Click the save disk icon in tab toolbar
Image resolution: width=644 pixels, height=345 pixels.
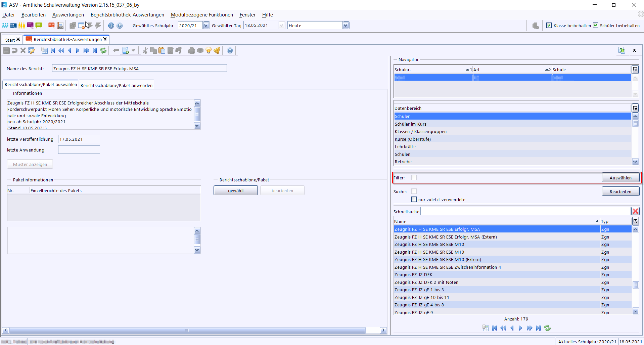click(x=6, y=50)
